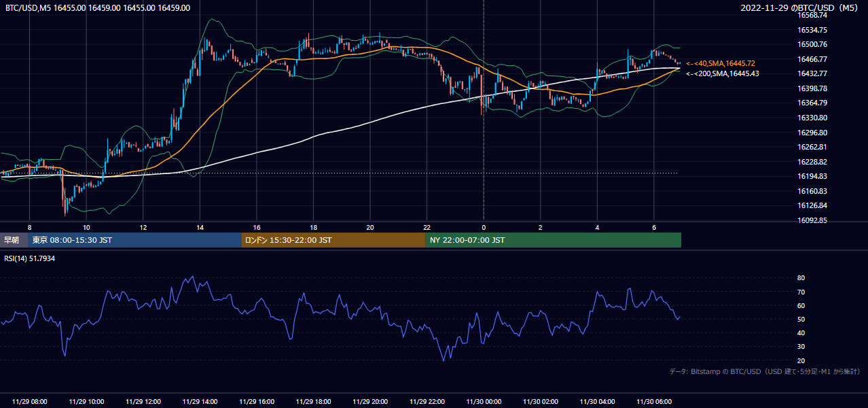Click the hour 10 tick on the chart time axis

[86, 227]
